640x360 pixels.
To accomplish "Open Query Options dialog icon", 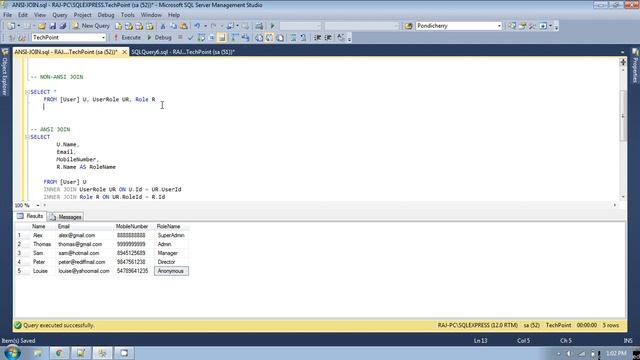I will tap(211, 38).
